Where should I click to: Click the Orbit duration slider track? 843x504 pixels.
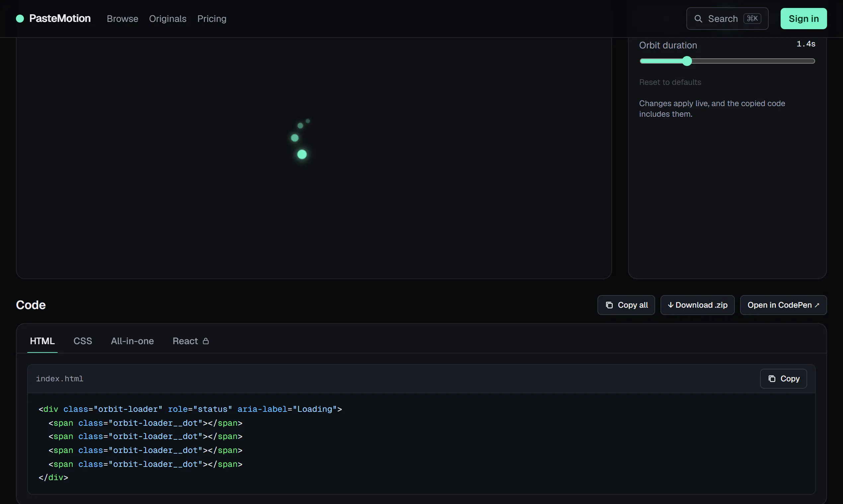click(727, 61)
